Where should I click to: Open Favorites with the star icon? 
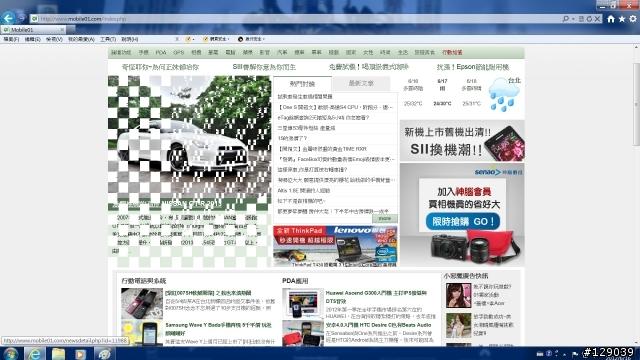pos(622,19)
